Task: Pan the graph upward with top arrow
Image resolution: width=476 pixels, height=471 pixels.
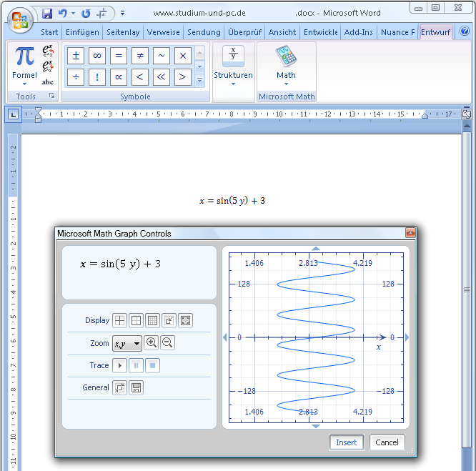Action: click(316, 249)
